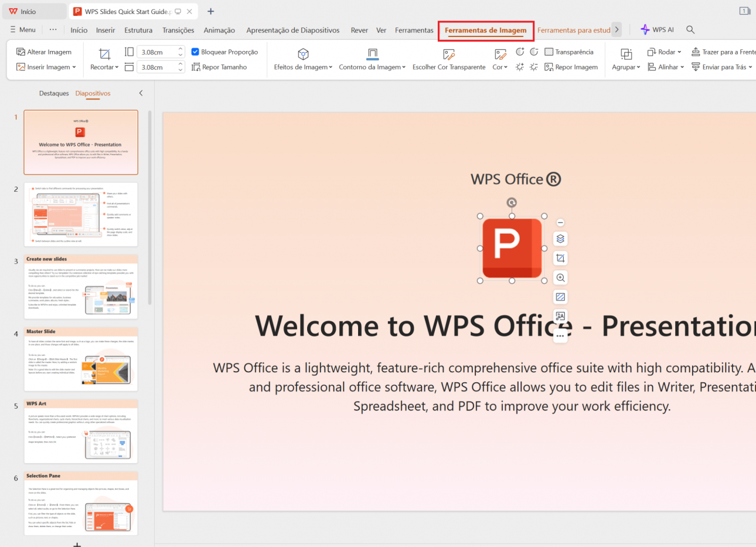Switch to the Diapositivos panel tab

(x=93, y=93)
